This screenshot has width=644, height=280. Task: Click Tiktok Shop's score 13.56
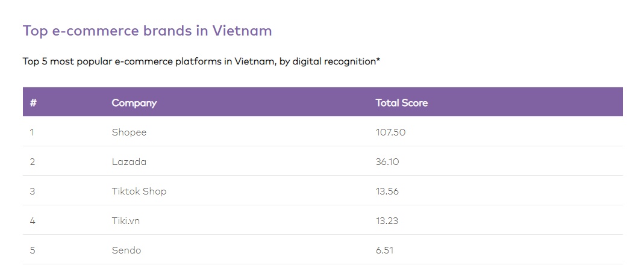tap(387, 191)
